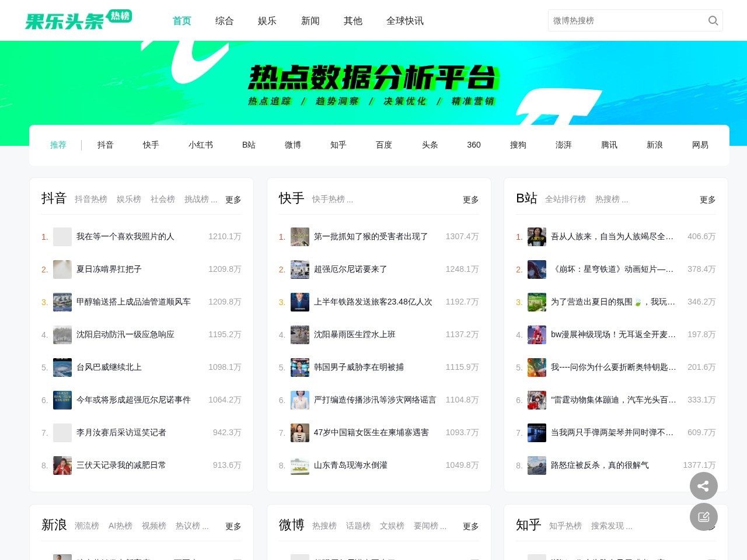Open 山东青岛现海水倒灌 headline
Viewport: 747px width, 560px height.
[351, 465]
